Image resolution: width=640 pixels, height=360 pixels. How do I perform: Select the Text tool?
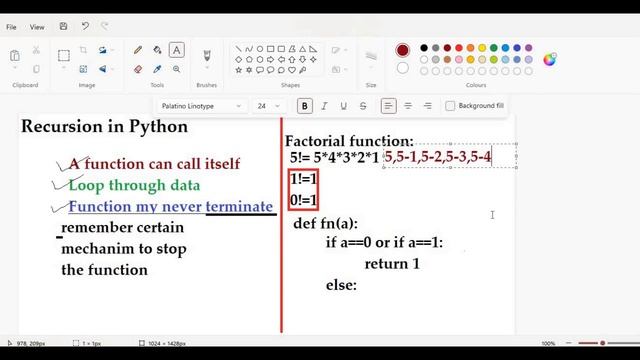(176, 50)
